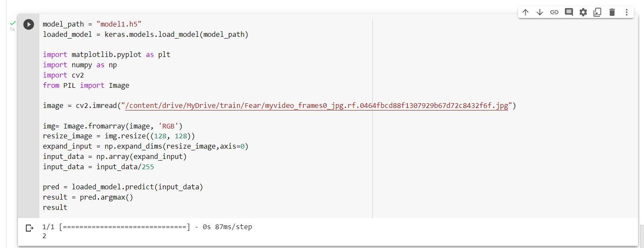Delete the cell with trash icon
The width and height of the screenshot is (644, 248).
point(612,12)
